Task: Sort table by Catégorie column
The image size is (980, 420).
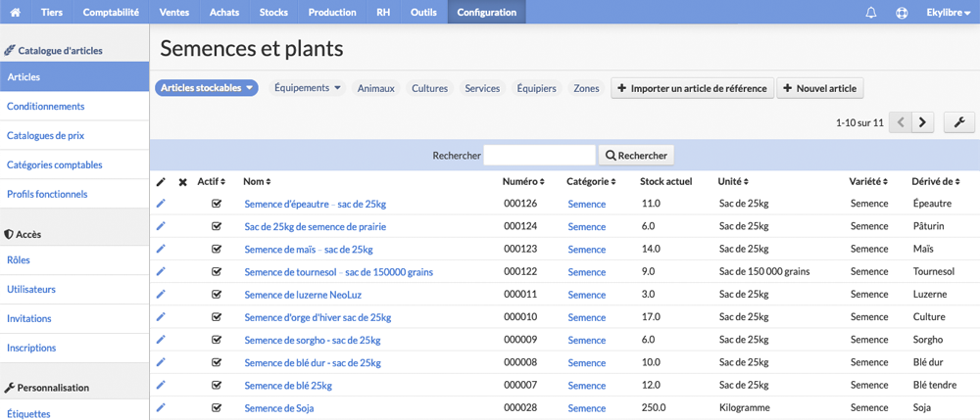Action: click(x=591, y=181)
